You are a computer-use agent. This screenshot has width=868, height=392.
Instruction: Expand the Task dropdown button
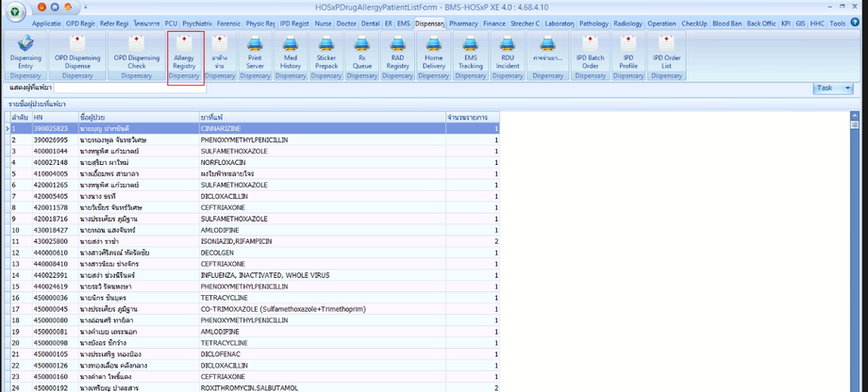click(833, 88)
